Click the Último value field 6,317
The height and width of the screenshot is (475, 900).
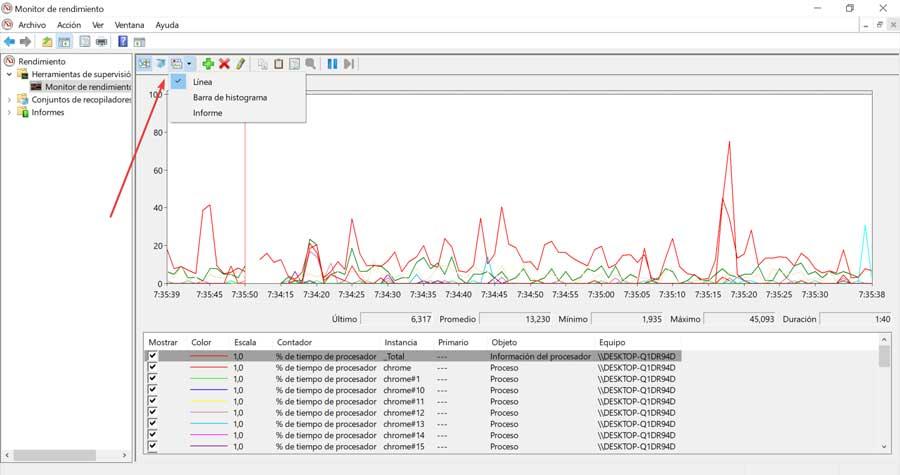397,319
